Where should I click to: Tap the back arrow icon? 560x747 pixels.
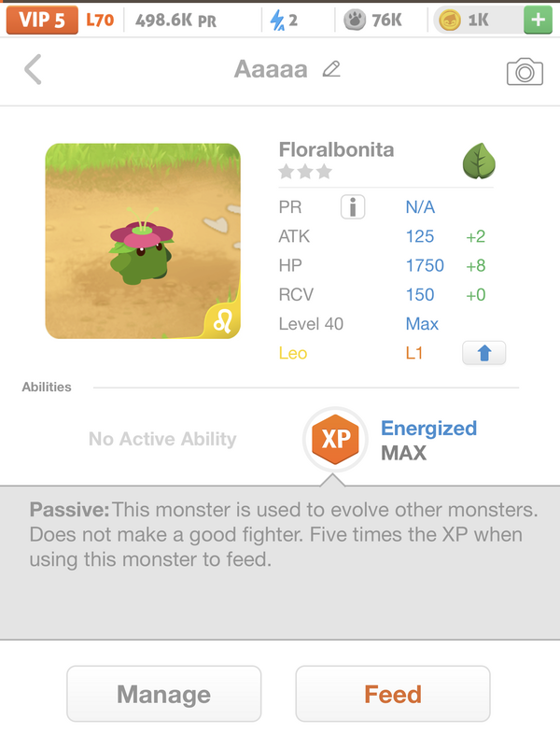tap(33, 69)
